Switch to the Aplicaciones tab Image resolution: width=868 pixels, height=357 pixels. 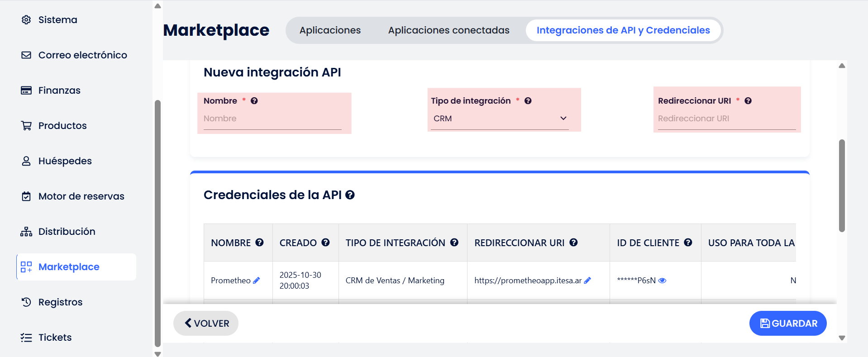(330, 30)
